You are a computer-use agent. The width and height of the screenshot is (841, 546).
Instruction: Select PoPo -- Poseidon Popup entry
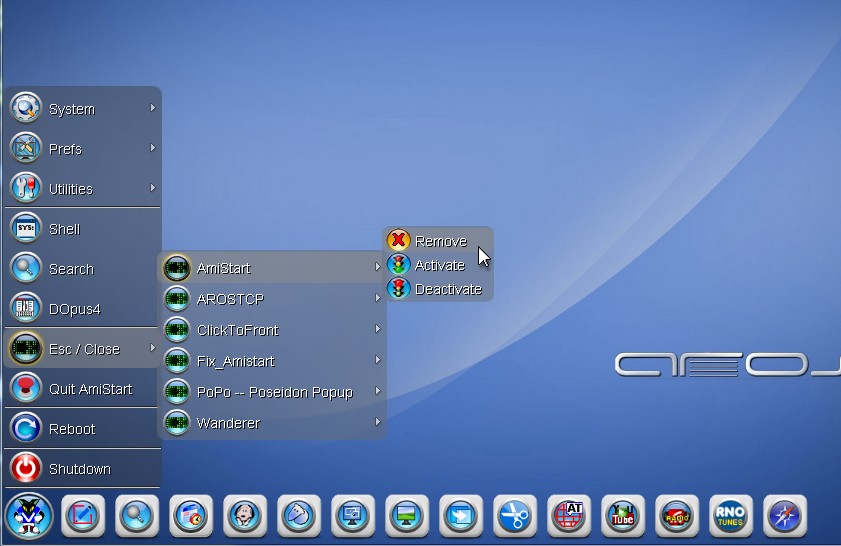tap(272, 392)
